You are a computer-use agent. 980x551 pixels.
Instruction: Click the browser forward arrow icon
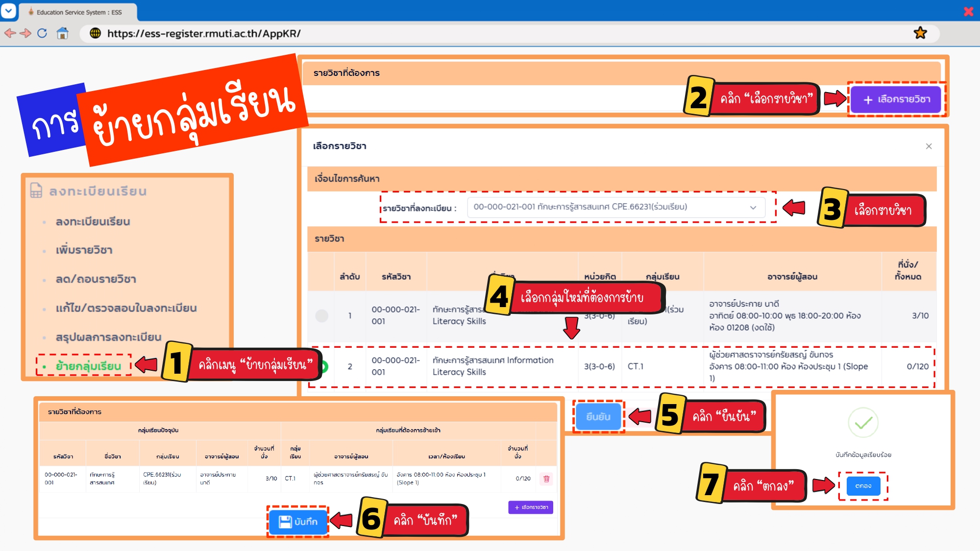[25, 33]
